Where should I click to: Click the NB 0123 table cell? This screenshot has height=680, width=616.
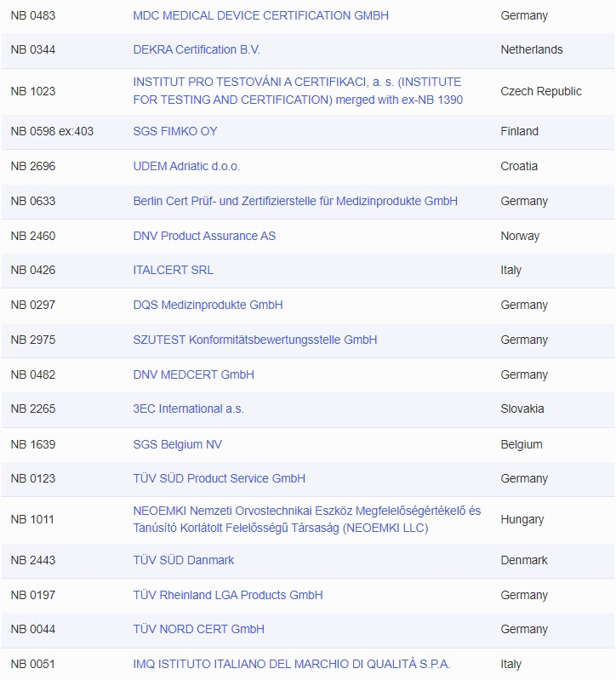coord(32,478)
